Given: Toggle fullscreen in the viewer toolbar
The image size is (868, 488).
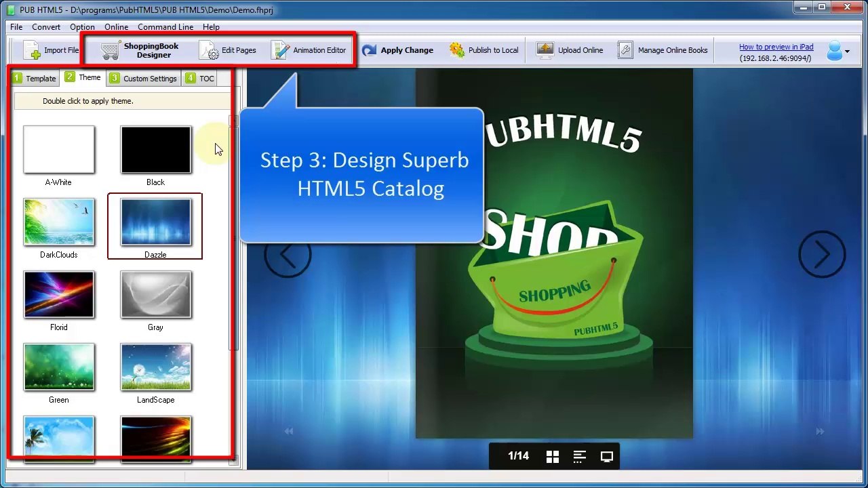Looking at the screenshot, I should click(607, 457).
